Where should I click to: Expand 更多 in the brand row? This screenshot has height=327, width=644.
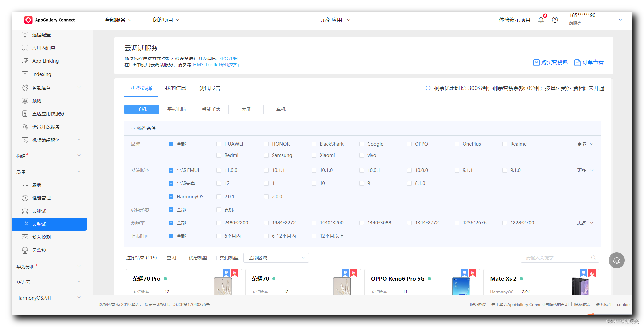click(x=585, y=144)
